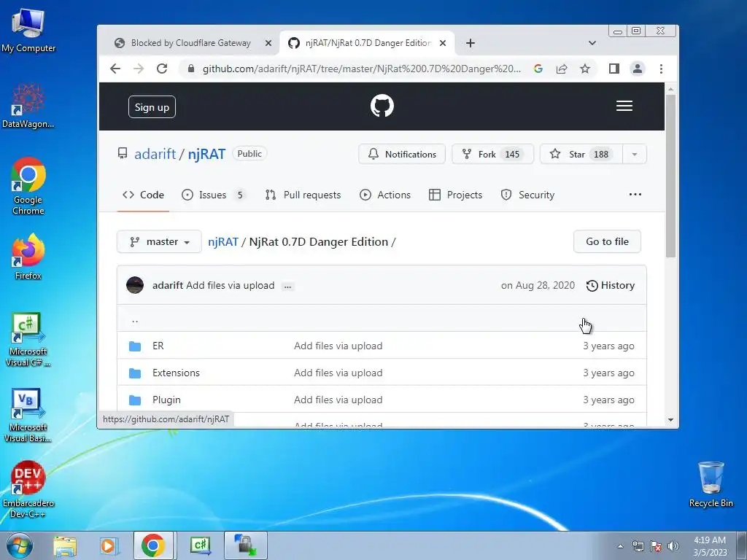Click the share page icon in the address bar
747x560 pixels.
562,69
